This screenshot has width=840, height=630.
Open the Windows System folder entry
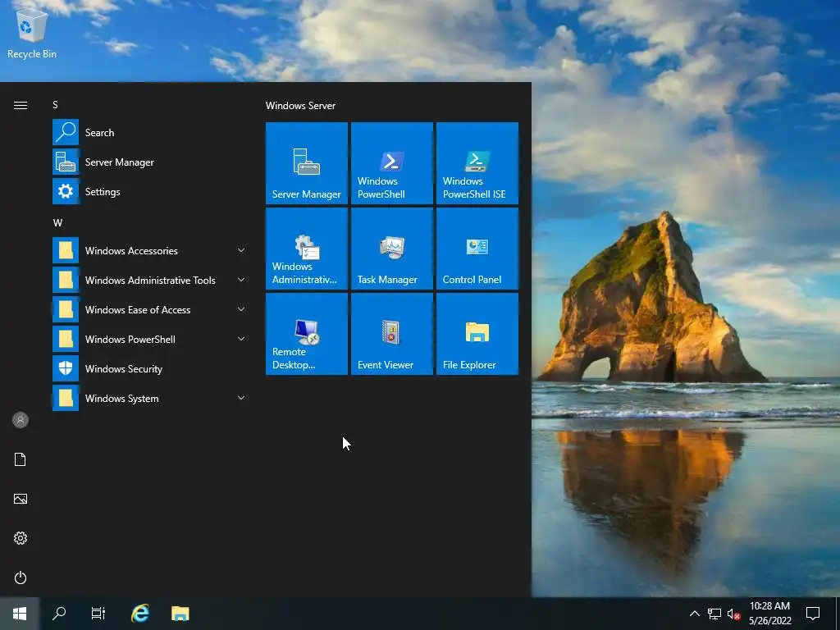(149, 398)
